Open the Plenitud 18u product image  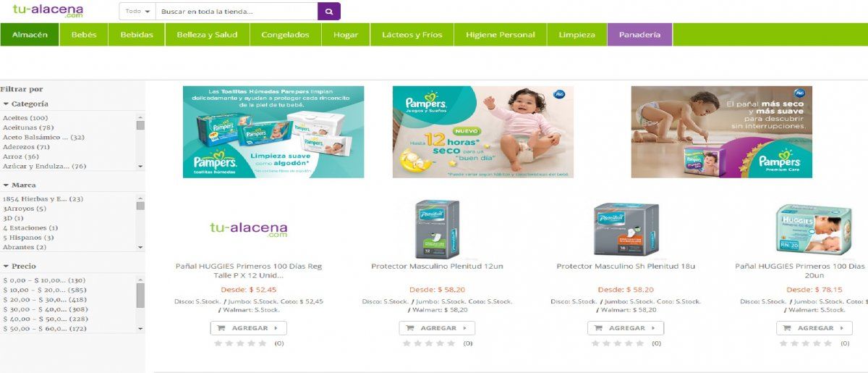pyautogui.click(x=626, y=228)
